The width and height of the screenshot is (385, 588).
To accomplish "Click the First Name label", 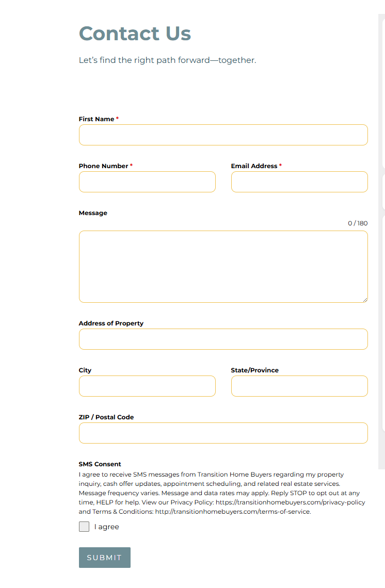I will point(97,119).
